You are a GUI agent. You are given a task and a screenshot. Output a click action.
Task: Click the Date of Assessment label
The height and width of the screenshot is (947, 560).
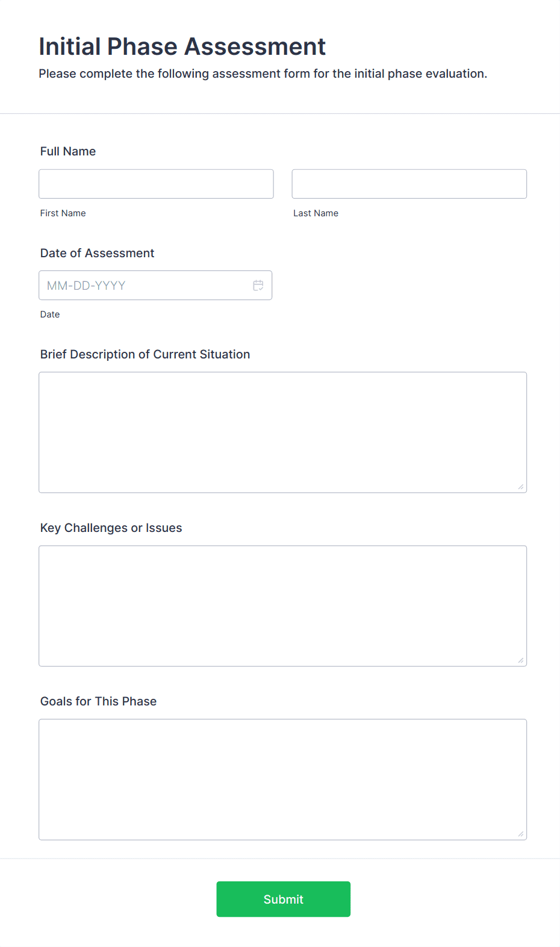[x=97, y=253]
